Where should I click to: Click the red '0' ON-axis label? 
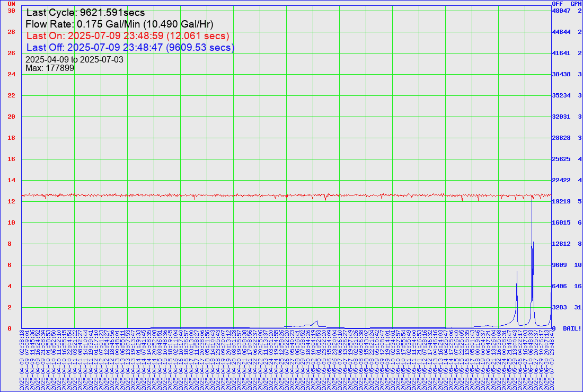(x=10, y=328)
